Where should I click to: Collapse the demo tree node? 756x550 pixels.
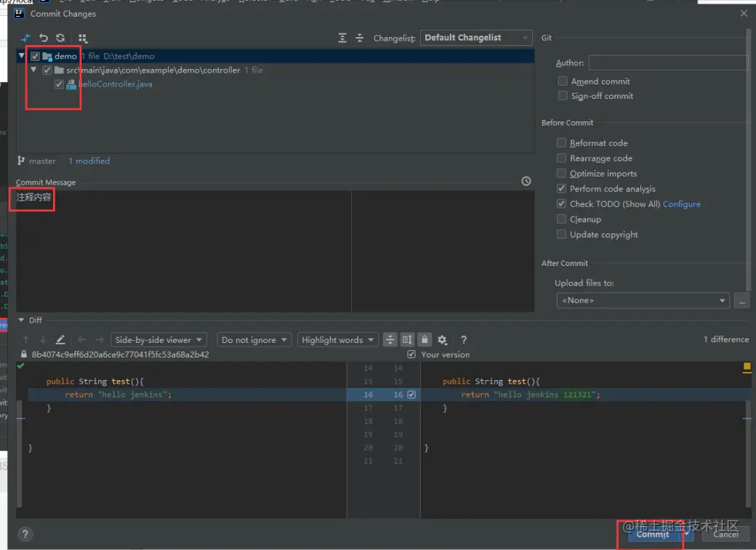(21, 56)
